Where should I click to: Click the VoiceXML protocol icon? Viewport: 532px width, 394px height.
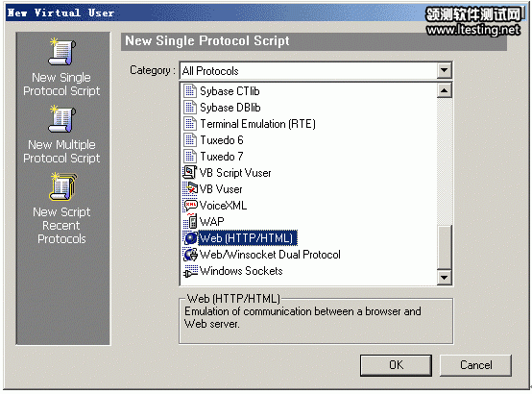[190, 205]
